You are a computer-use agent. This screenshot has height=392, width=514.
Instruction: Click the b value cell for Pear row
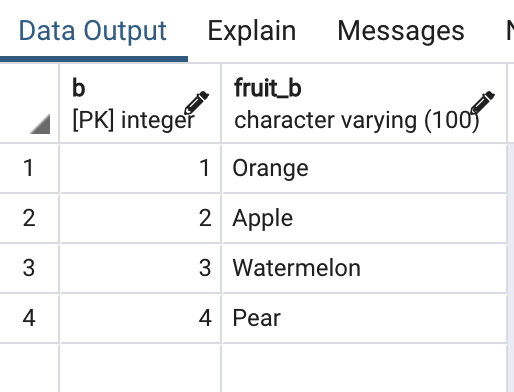tap(140, 318)
